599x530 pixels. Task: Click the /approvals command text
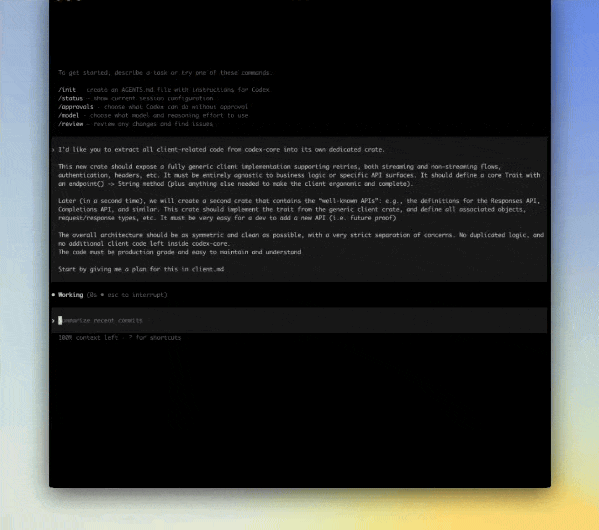pos(76,107)
